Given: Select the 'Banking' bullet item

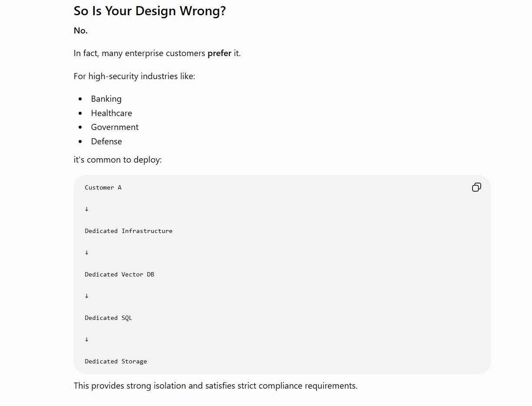Looking at the screenshot, I should (x=106, y=99).
